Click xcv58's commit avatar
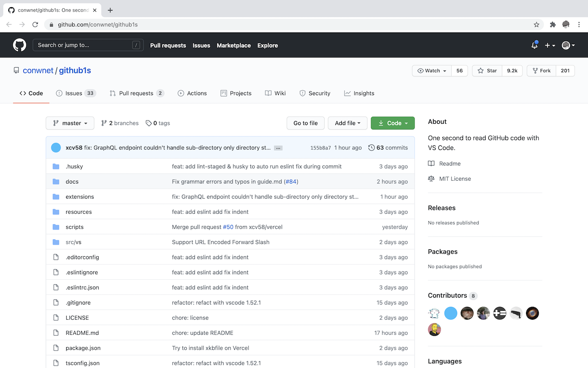 tap(56, 147)
